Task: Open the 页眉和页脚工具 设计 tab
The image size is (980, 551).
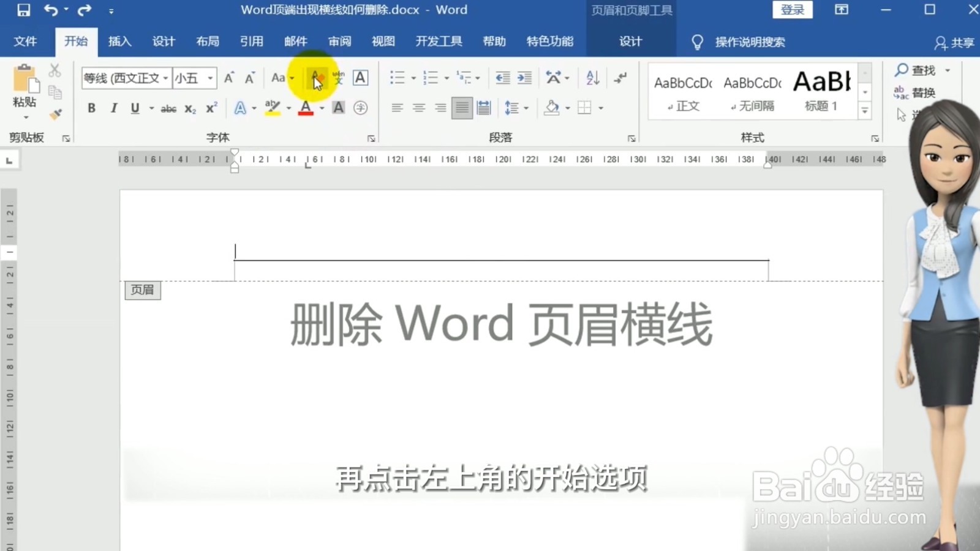Action: point(630,42)
